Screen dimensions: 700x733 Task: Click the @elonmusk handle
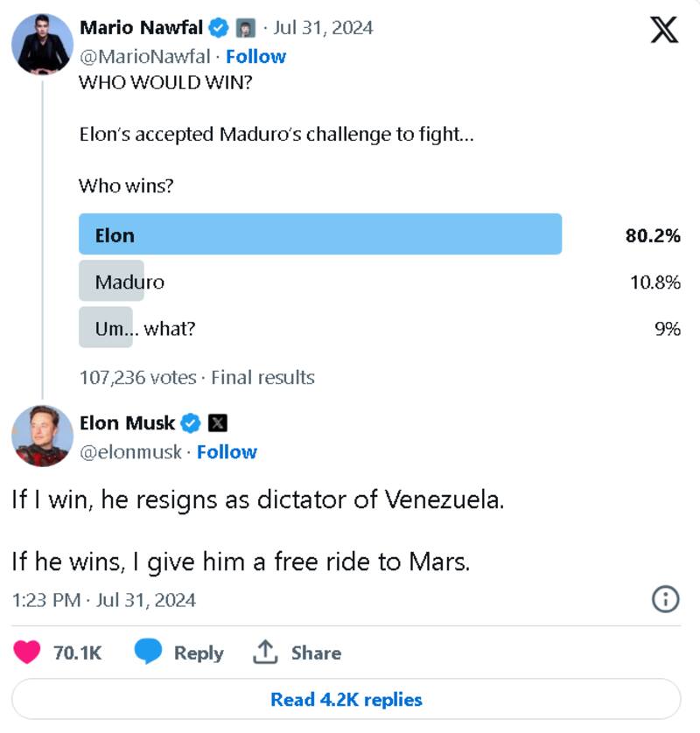click(x=129, y=452)
